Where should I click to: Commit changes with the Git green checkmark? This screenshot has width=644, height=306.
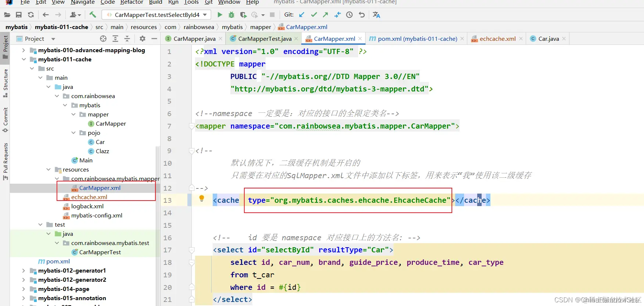(314, 15)
